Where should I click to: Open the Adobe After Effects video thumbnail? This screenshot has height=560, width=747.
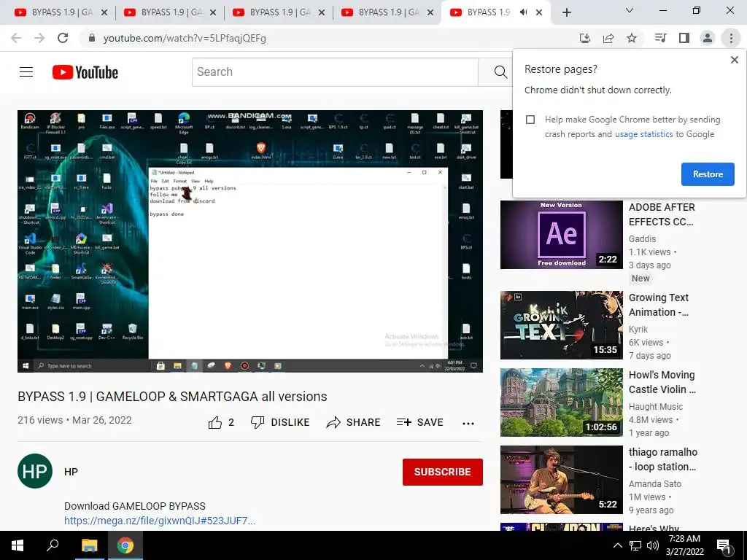tap(561, 234)
